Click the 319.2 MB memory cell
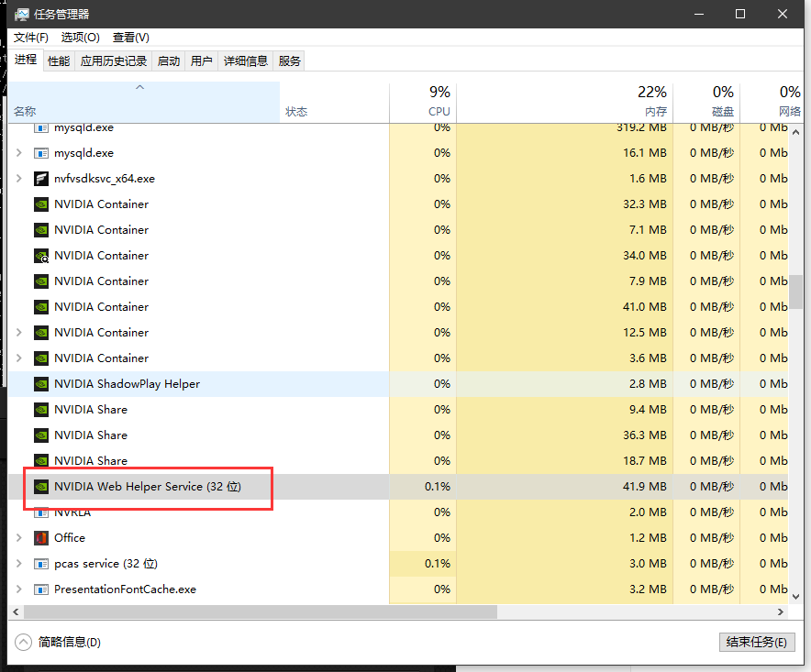 coord(565,127)
